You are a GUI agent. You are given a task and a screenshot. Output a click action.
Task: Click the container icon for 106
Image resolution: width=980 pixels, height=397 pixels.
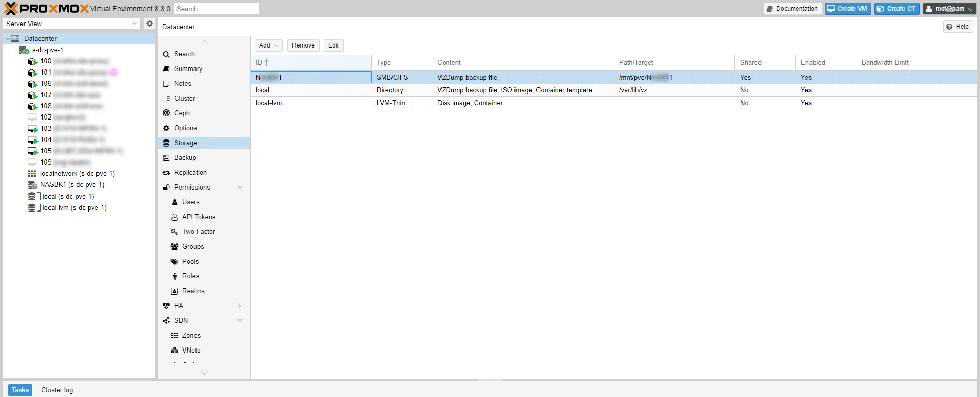[32, 84]
